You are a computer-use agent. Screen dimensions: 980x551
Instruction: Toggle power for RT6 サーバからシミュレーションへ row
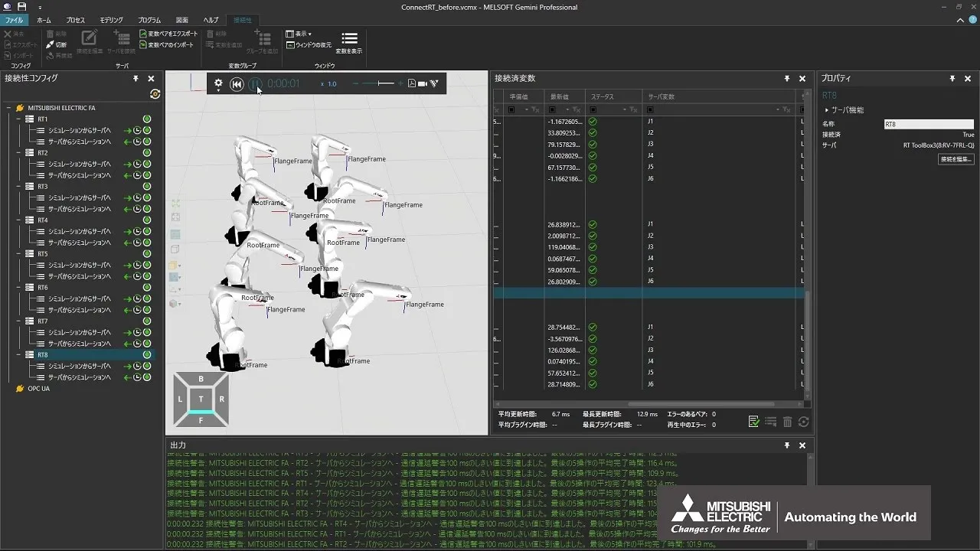[x=147, y=310]
